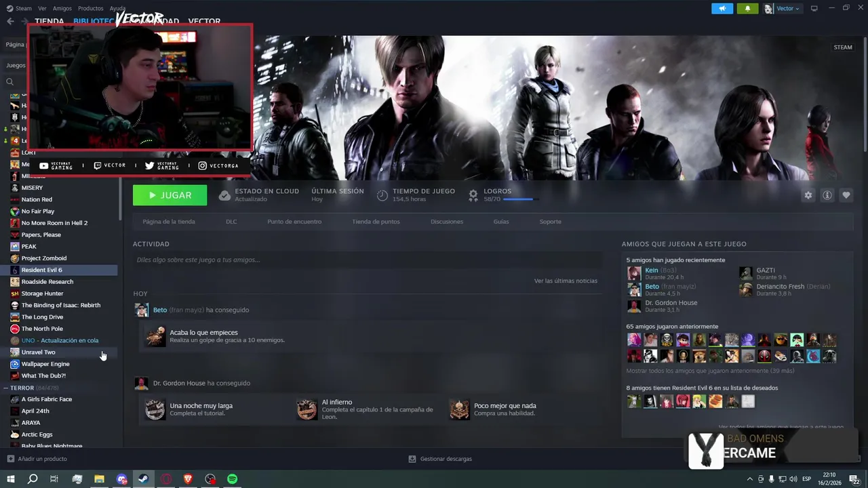
Task: Go back with the navigation arrow
Action: (10, 21)
